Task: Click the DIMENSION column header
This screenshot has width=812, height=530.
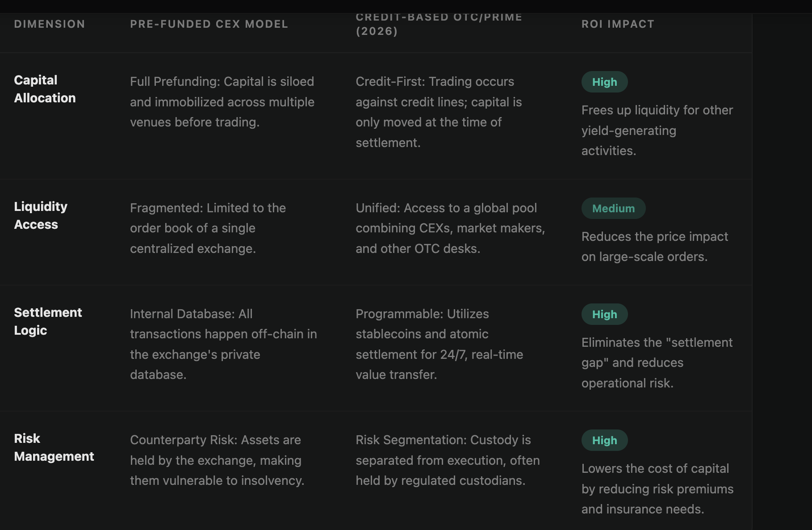Action: pos(50,24)
